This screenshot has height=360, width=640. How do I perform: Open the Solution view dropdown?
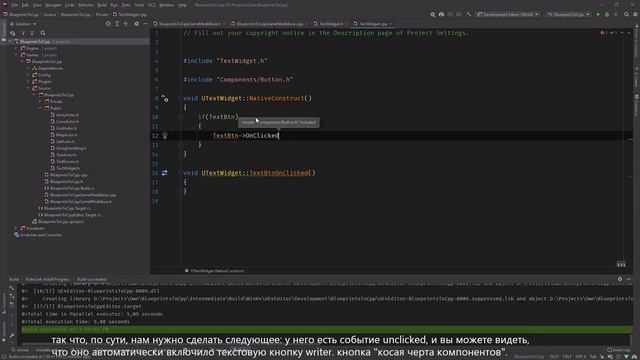[23, 24]
